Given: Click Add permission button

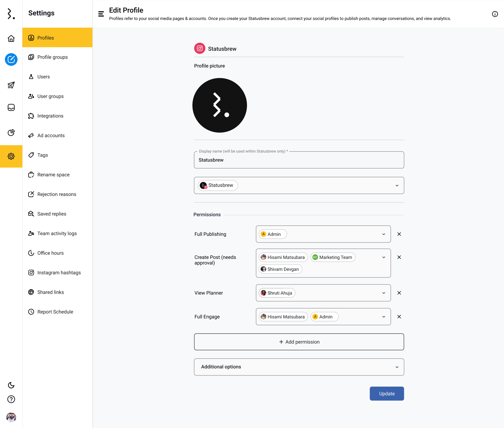Looking at the screenshot, I should click(299, 342).
